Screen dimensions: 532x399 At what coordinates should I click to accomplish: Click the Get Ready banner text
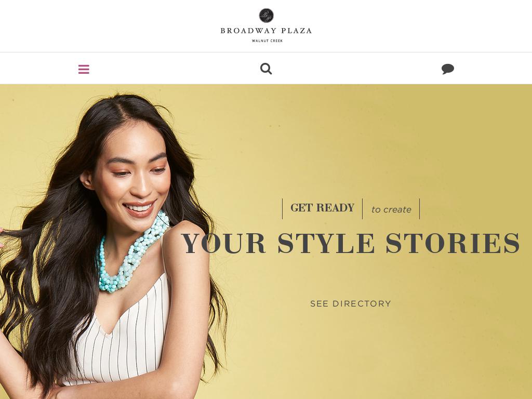(322, 208)
